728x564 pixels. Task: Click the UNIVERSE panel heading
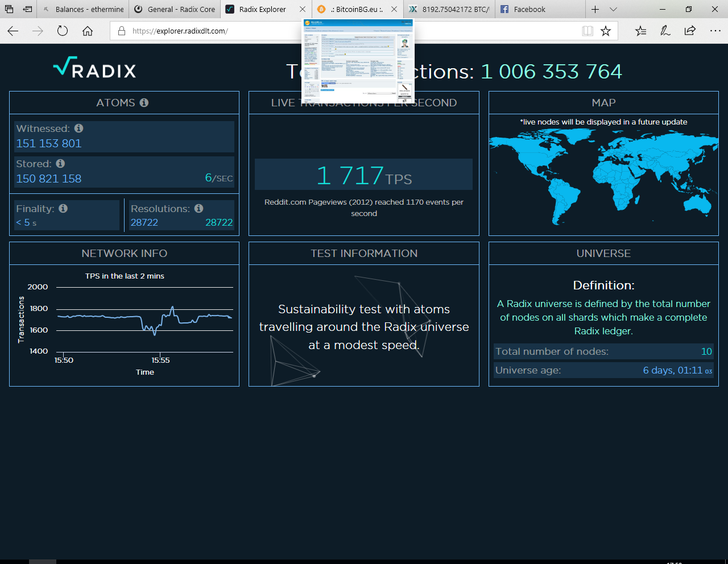pyautogui.click(x=603, y=254)
